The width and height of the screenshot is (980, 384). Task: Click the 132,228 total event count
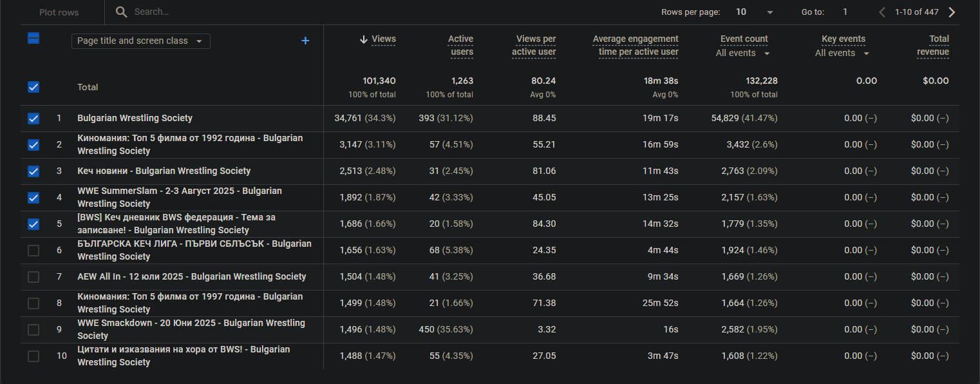761,81
